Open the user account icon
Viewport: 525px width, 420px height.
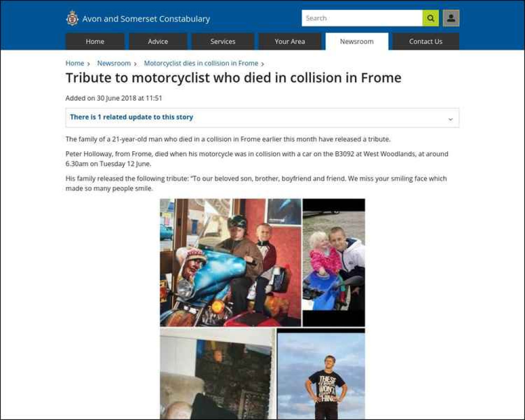click(x=451, y=18)
